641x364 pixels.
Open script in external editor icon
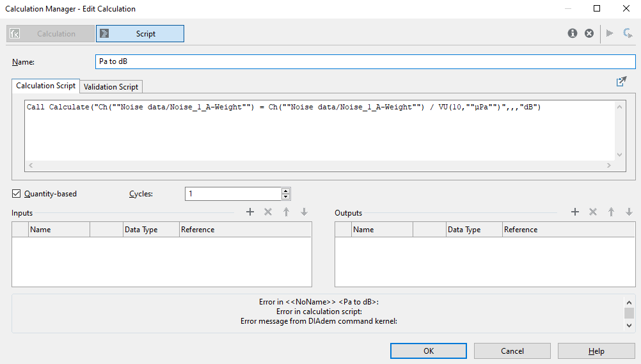(x=621, y=82)
